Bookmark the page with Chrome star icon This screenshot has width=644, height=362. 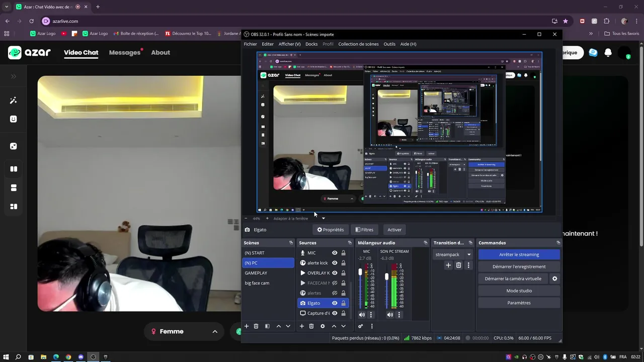pyautogui.click(x=566, y=21)
